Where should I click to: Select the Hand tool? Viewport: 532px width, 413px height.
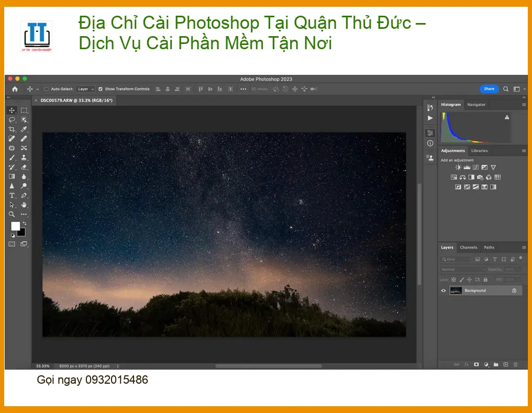[24, 205]
